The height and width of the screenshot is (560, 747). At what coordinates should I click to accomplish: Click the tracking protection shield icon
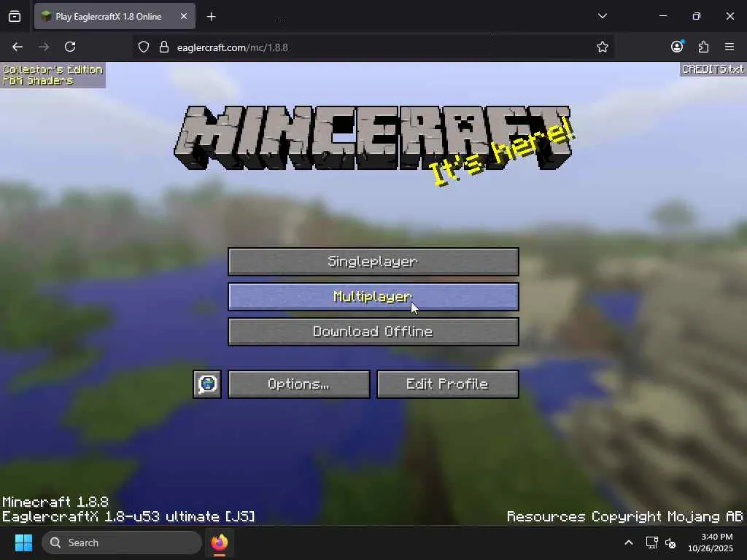pyautogui.click(x=144, y=47)
